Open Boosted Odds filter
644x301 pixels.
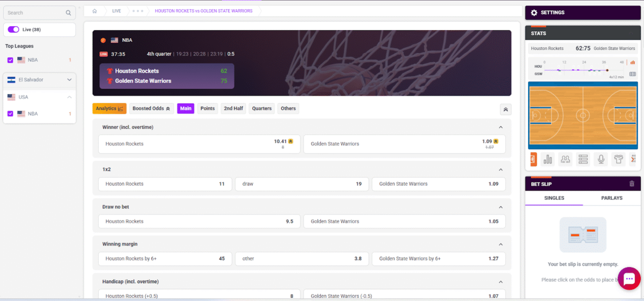(x=151, y=108)
